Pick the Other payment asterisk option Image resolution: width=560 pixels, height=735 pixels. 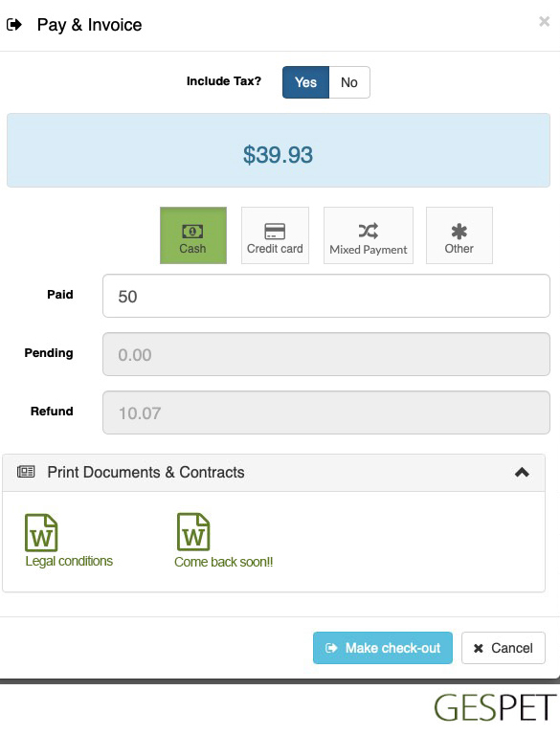459,235
